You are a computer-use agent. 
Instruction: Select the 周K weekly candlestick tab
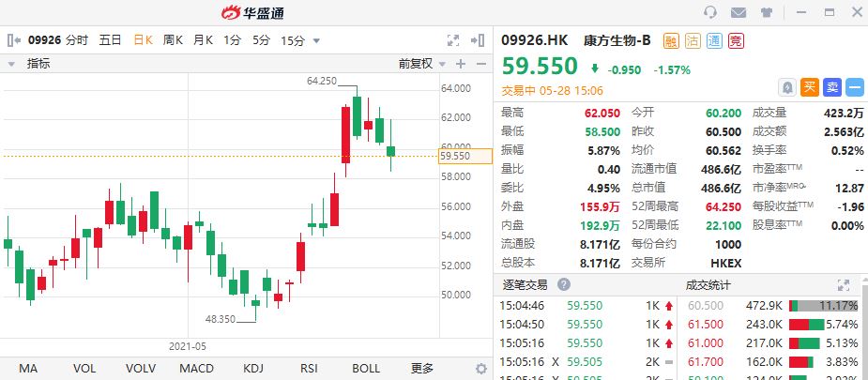tap(173, 39)
